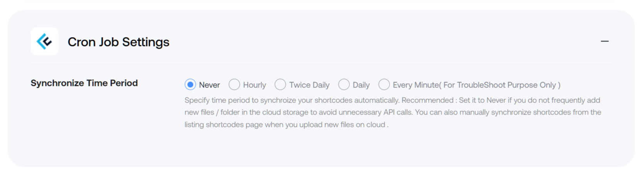Click the "Daily" option label text
644x173 pixels.
(361, 85)
